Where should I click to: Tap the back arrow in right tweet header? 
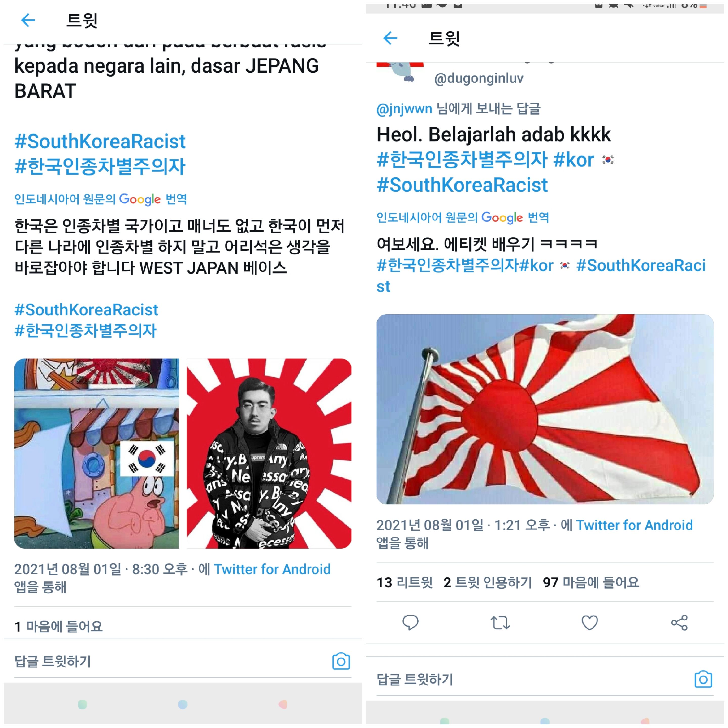click(390, 38)
